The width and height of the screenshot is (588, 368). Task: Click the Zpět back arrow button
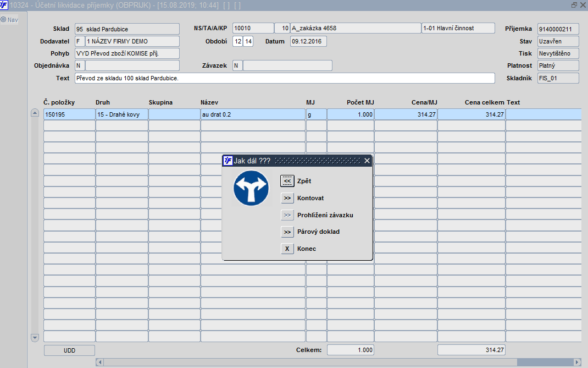click(287, 181)
